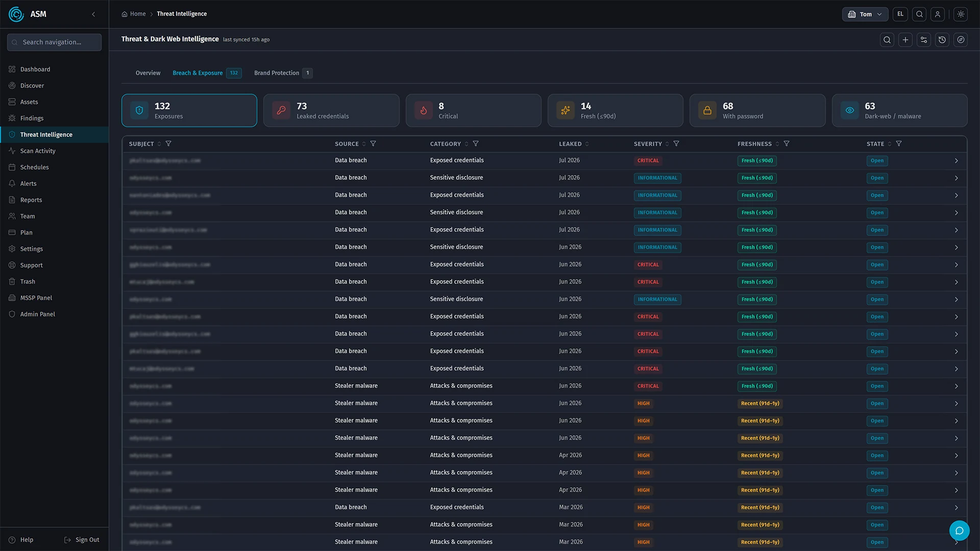Expand the Mar 2026 Data breach row chevron
Screen dimensions: 980x551
(956, 508)
